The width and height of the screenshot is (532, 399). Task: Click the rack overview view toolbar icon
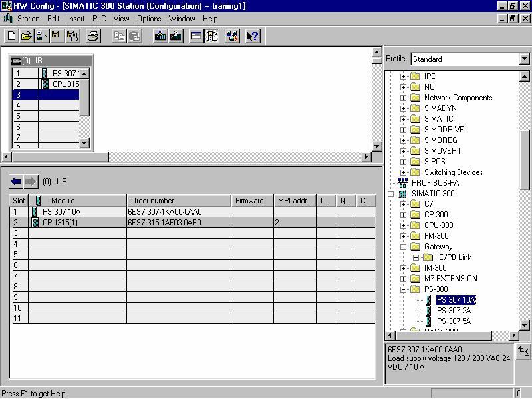(x=196, y=36)
